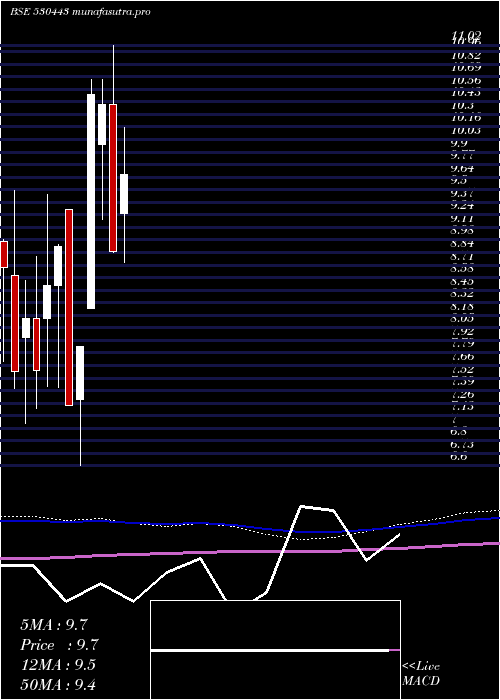Image resolution: width=500 pixels, height=700 pixels.
Task: Select the 8.71 price axis label
Action: tap(462, 256)
